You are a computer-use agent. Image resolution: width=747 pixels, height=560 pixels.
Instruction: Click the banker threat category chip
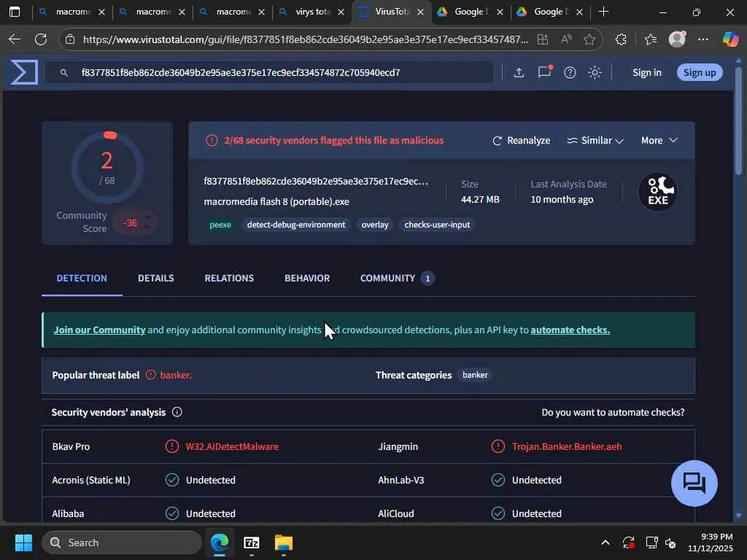click(x=475, y=375)
